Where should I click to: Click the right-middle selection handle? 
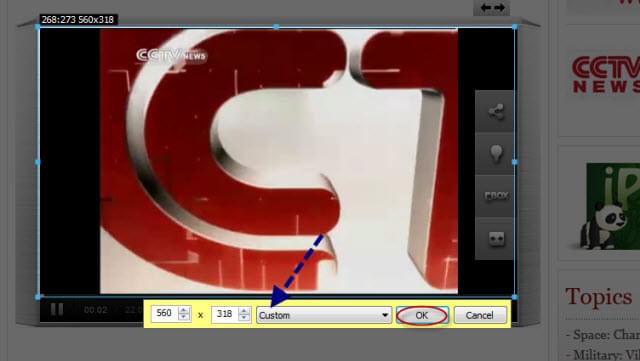coord(515,162)
